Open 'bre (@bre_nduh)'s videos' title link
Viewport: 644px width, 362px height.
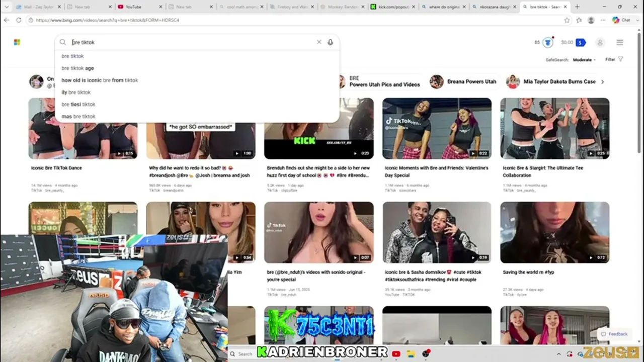tap(316, 276)
